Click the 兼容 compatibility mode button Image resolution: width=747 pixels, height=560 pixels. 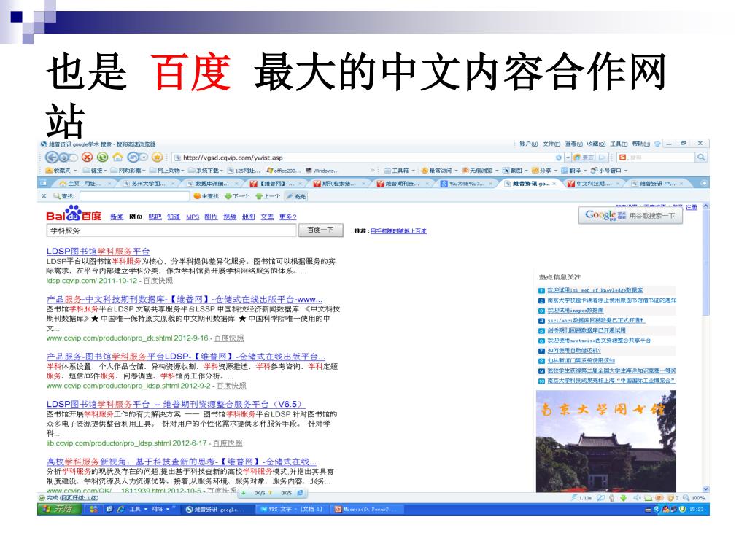(x=584, y=157)
